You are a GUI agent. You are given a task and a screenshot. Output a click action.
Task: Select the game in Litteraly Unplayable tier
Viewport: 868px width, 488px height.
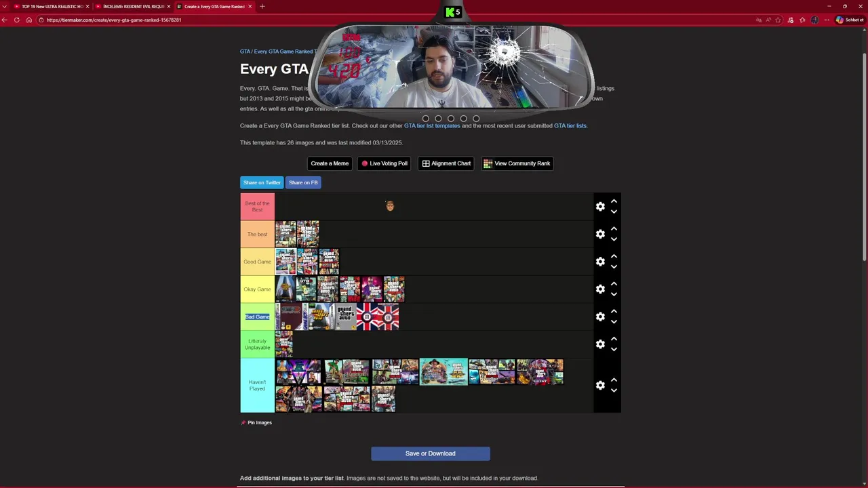284,344
